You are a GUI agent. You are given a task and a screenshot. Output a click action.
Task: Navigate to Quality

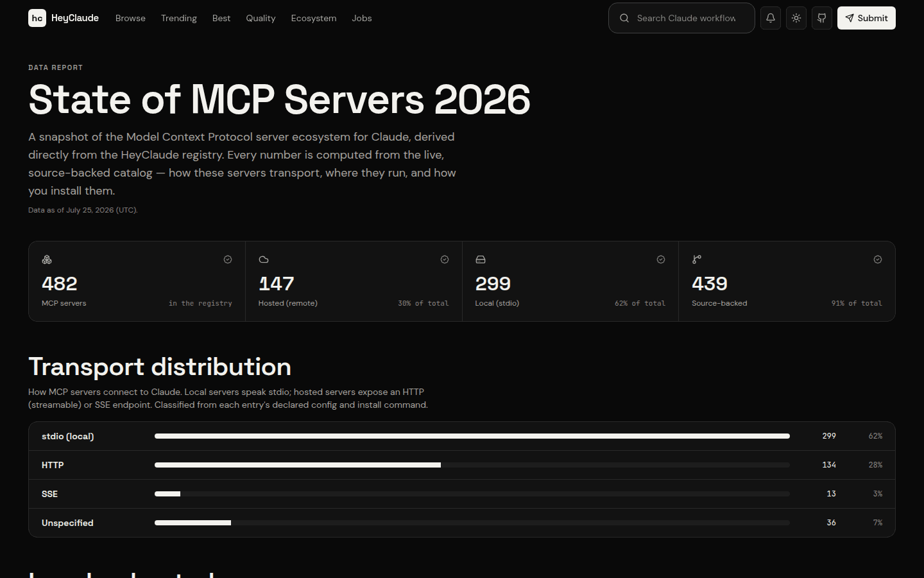click(261, 18)
